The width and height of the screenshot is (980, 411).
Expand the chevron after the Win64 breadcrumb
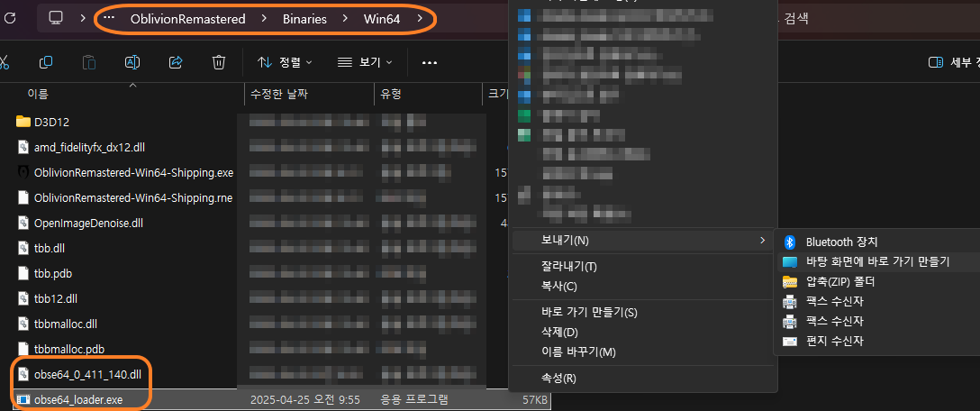click(420, 19)
